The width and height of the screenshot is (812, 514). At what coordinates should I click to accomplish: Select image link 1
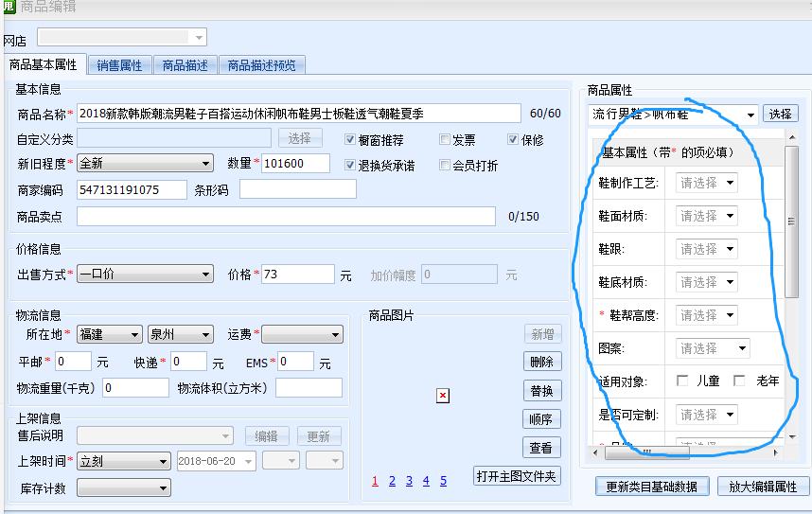[x=375, y=482]
